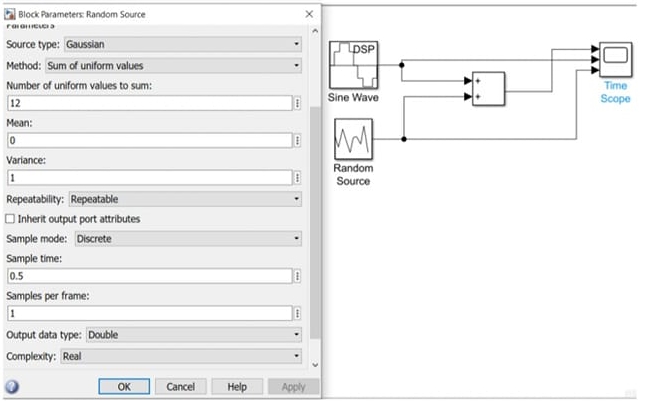
Task: Open options menu beside Sample time field
Action: coord(297,276)
